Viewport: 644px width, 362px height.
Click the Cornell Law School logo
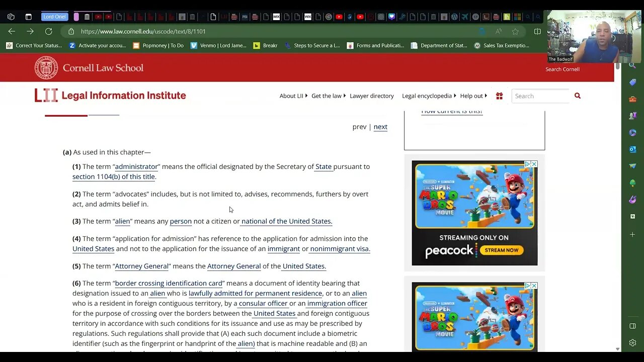click(x=89, y=67)
